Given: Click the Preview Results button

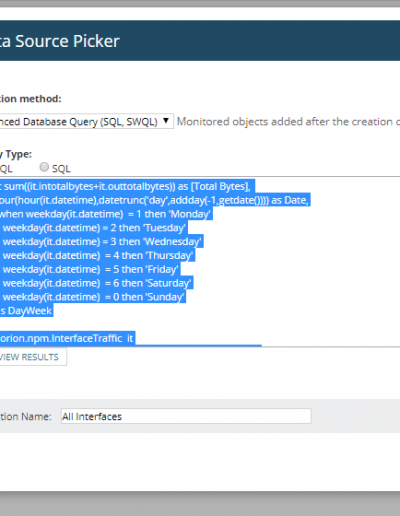Looking at the screenshot, I should (x=33, y=357).
